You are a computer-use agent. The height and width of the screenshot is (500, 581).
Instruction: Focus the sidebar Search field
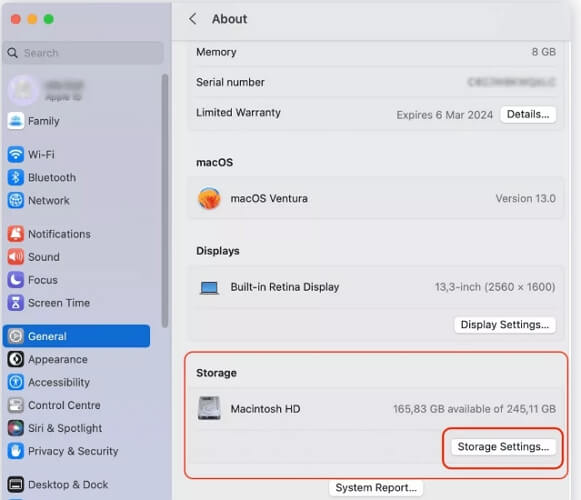[83, 53]
